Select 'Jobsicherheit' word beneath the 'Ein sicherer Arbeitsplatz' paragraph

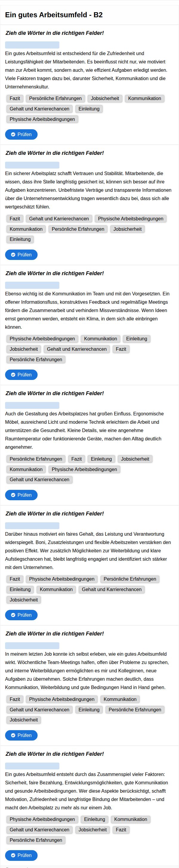point(127,229)
